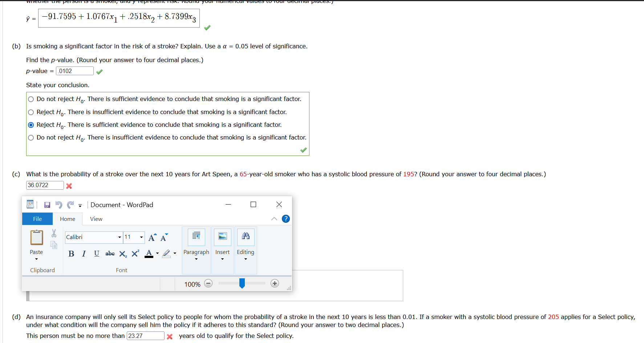The image size is (644, 343).
Task: Collapse the WordPad ribbon
Action: pyautogui.click(x=274, y=219)
